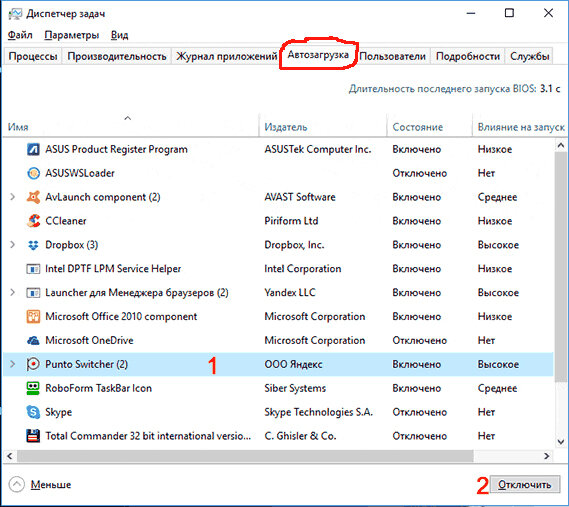Click the Меньше link
Image resolution: width=569 pixels, height=507 pixels.
(51, 484)
